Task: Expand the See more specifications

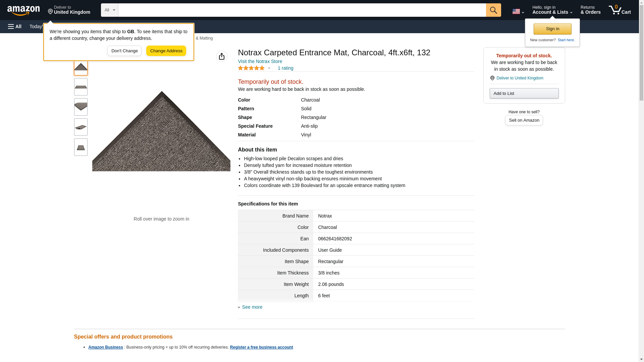Action: [x=252, y=307]
